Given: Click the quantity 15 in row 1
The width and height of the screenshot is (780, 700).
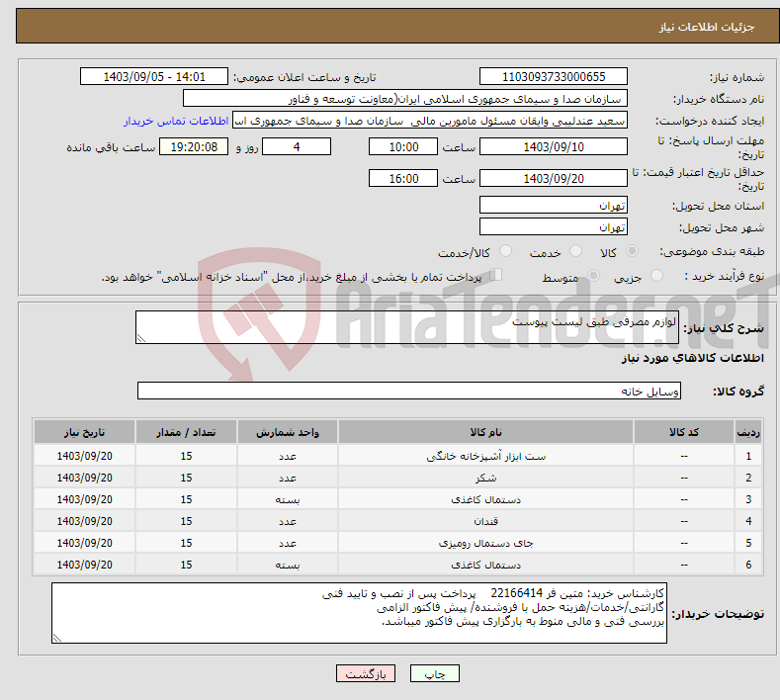Looking at the screenshot, I should [x=186, y=456].
